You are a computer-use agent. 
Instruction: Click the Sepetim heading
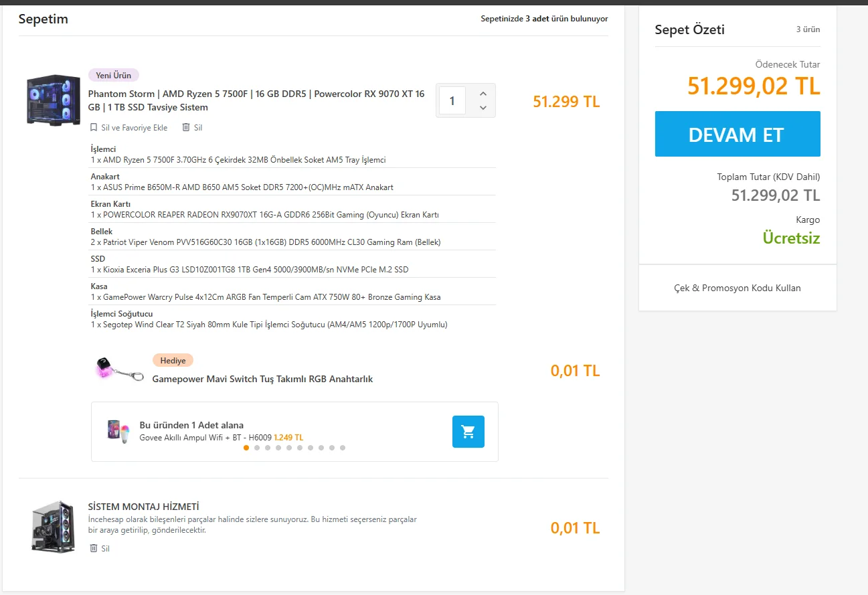44,19
